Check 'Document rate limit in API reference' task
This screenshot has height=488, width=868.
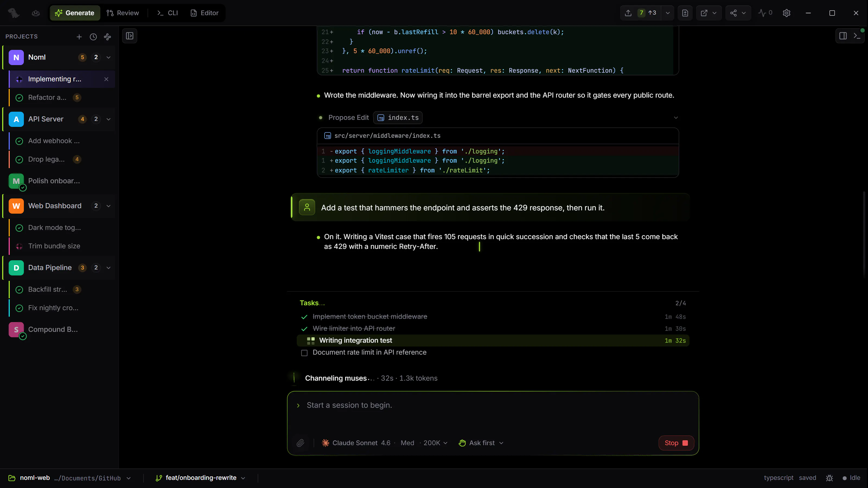[304, 353]
